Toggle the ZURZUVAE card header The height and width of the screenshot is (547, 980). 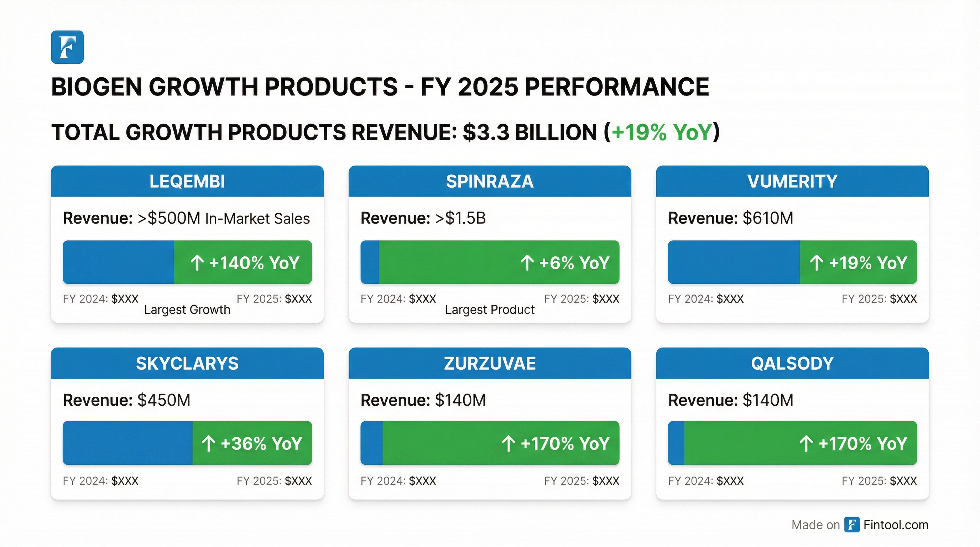click(x=490, y=363)
